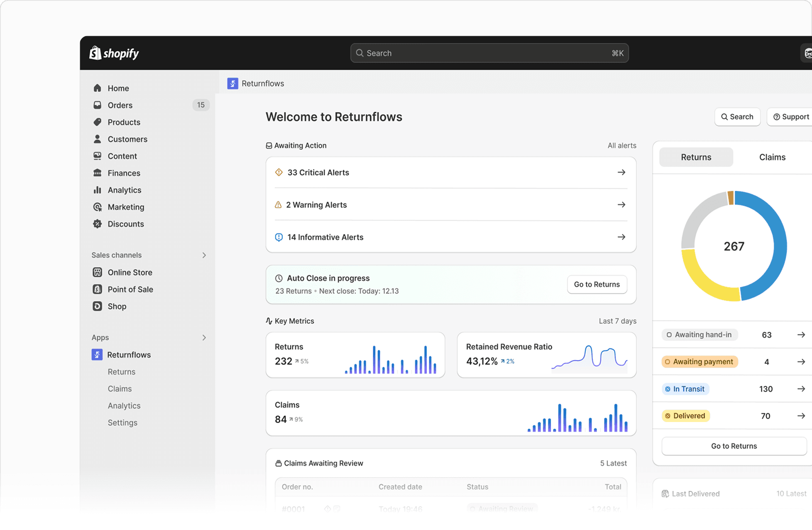Click the warning alert triangle icon
812x530 pixels.
(x=279, y=205)
